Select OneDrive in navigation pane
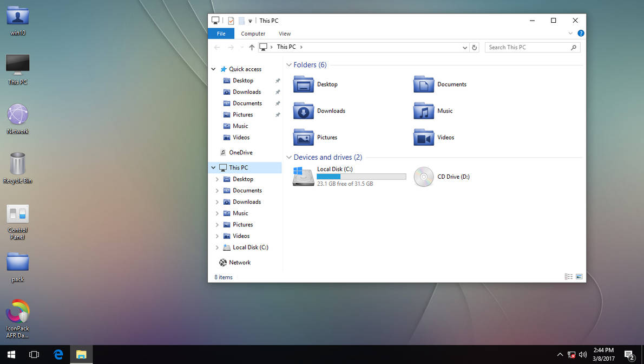The width and height of the screenshot is (644, 364). click(x=241, y=153)
